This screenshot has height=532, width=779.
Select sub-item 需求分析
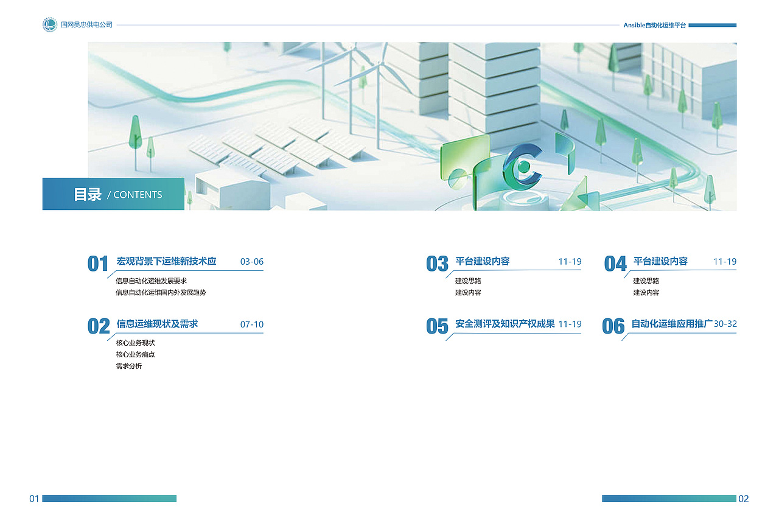tap(128, 366)
